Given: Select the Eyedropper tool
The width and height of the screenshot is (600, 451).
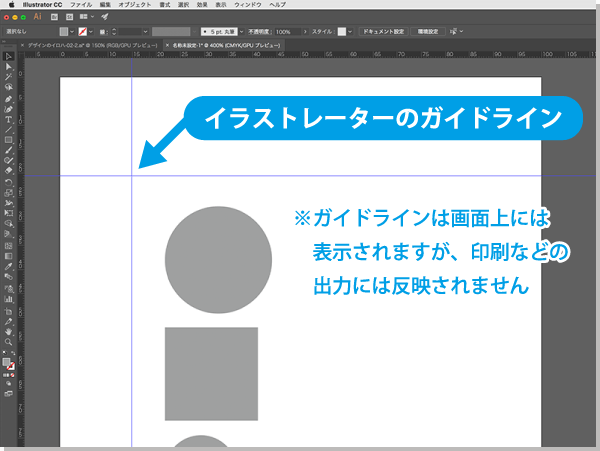Looking at the screenshot, I should (8, 267).
